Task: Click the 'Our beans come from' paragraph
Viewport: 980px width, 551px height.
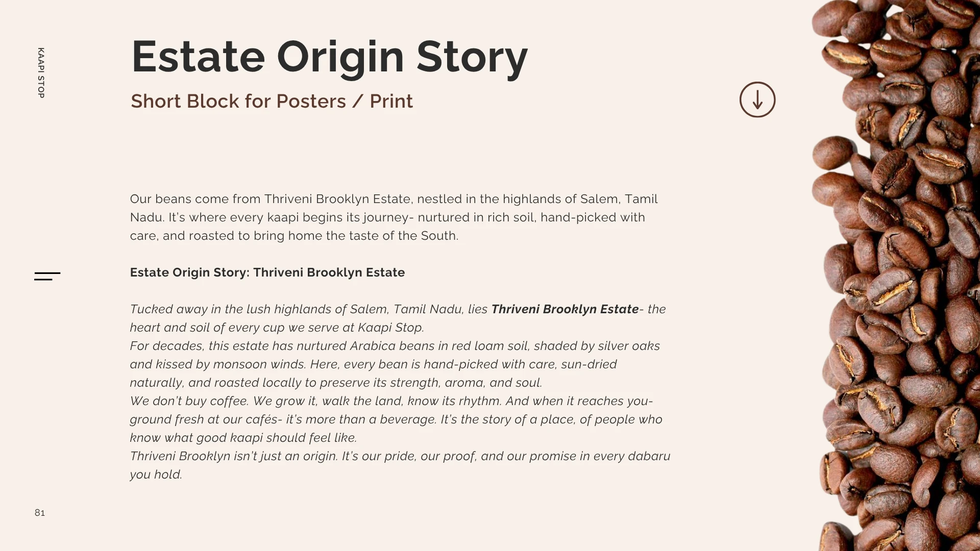Action: 393,217
